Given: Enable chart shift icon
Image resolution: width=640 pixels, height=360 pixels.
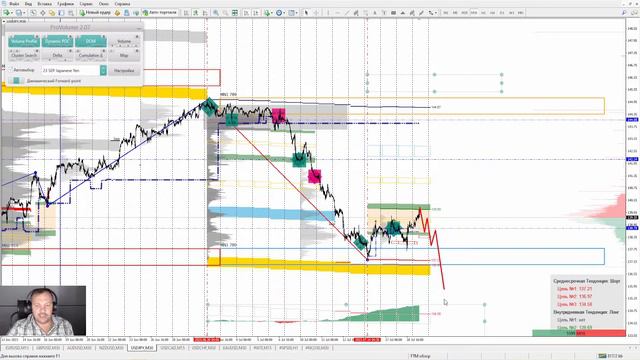Looking at the screenshot, I should click(x=256, y=13).
